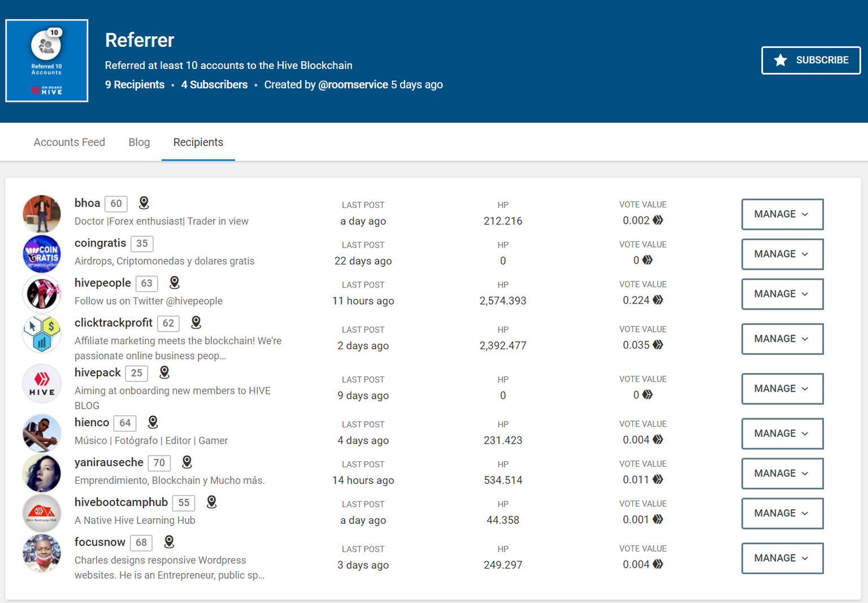Click the Hive logo next to clicktrackprofit's vote value
Viewport: 868px width, 603px height.
tap(658, 345)
